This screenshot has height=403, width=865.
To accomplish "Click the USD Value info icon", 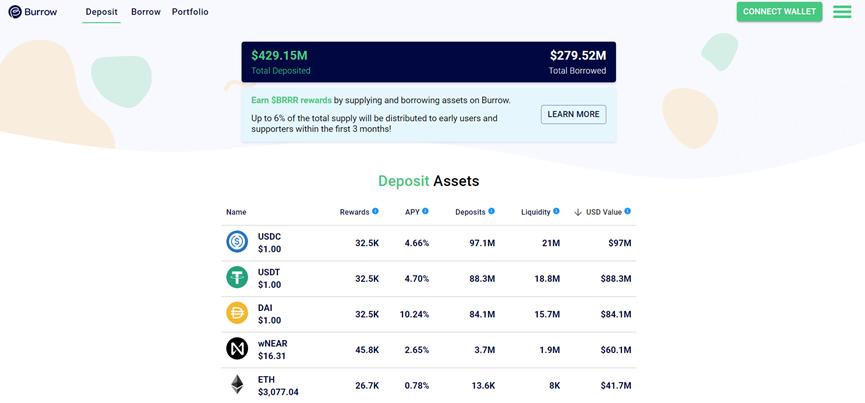I will tap(628, 211).
